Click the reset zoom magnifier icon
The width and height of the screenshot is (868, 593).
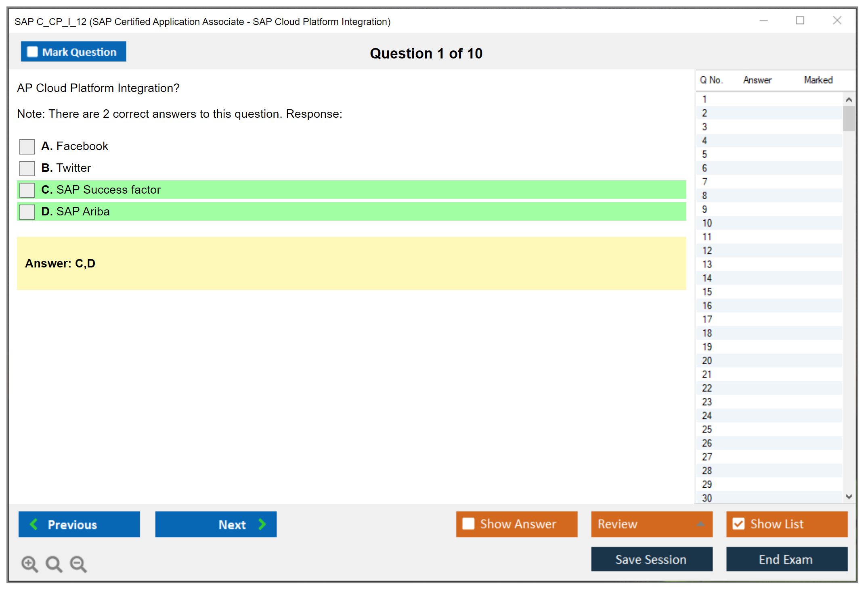pyautogui.click(x=54, y=564)
